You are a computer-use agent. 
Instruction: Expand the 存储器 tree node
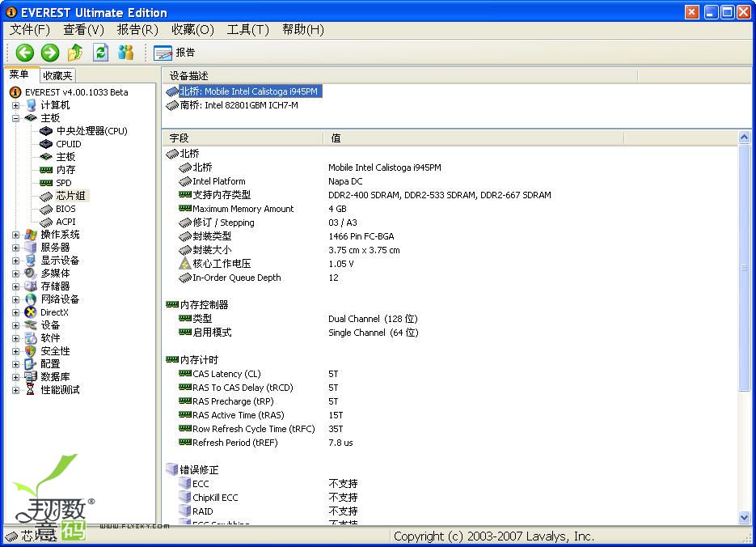(16, 286)
